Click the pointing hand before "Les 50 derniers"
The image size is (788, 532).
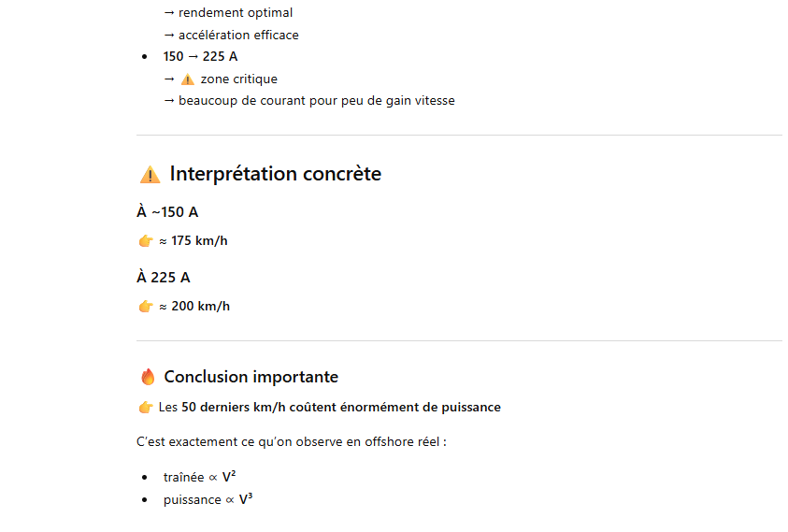pyautogui.click(x=146, y=408)
